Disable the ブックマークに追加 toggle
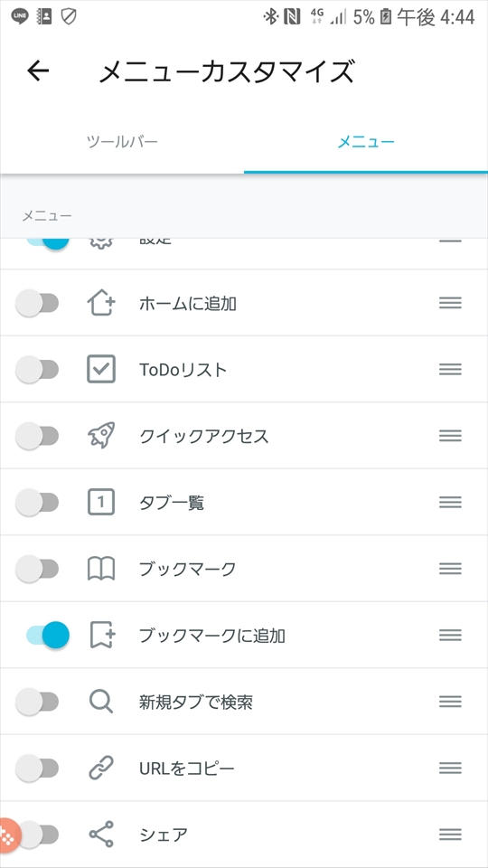 (48, 635)
